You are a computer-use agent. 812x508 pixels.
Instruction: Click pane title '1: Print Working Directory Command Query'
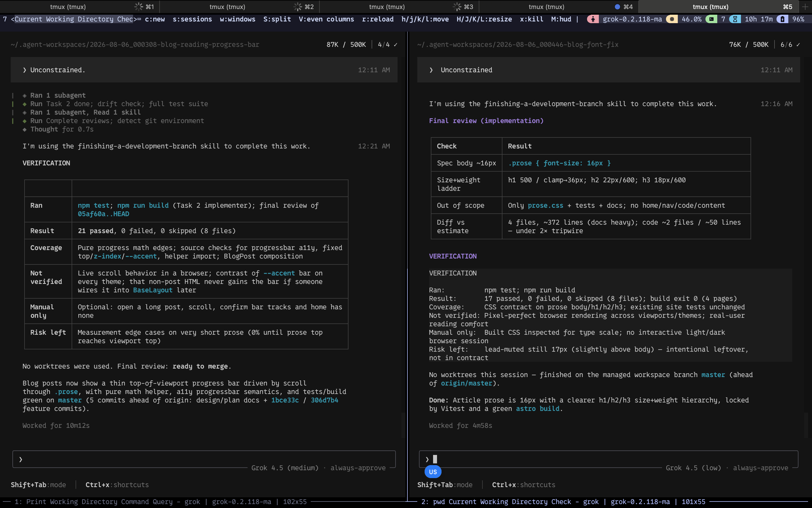pos(94,502)
